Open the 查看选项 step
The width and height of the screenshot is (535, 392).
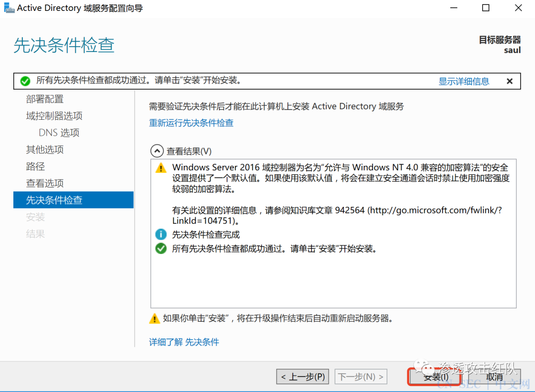pos(45,183)
